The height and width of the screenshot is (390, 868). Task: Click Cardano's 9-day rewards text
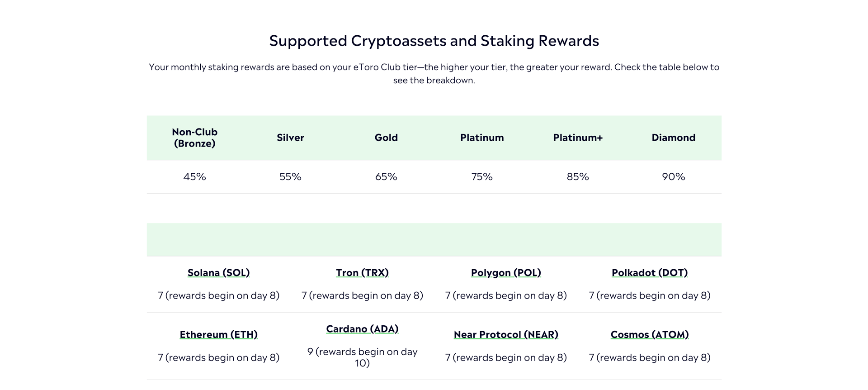362,357
